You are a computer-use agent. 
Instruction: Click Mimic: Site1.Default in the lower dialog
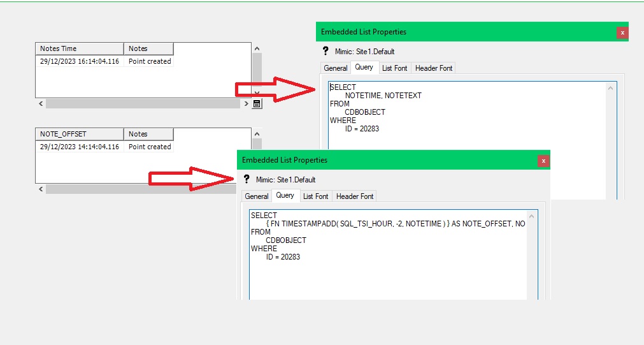tap(286, 180)
